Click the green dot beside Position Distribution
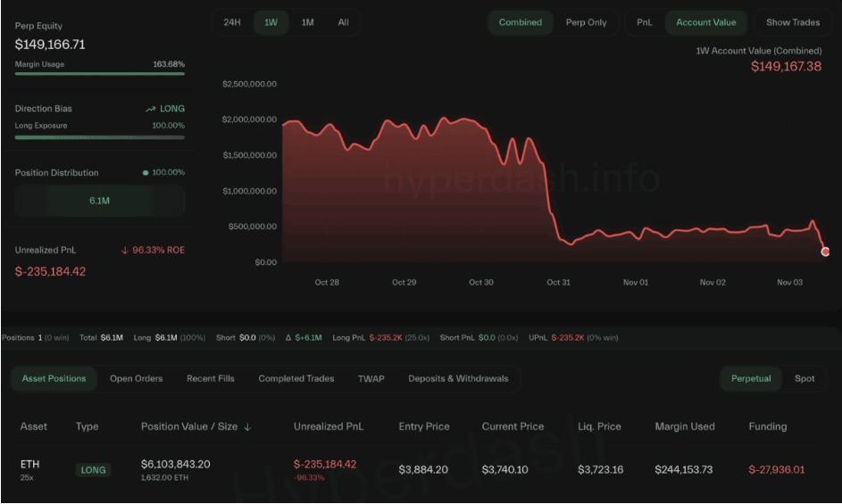 pyautogui.click(x=146, y=173)
